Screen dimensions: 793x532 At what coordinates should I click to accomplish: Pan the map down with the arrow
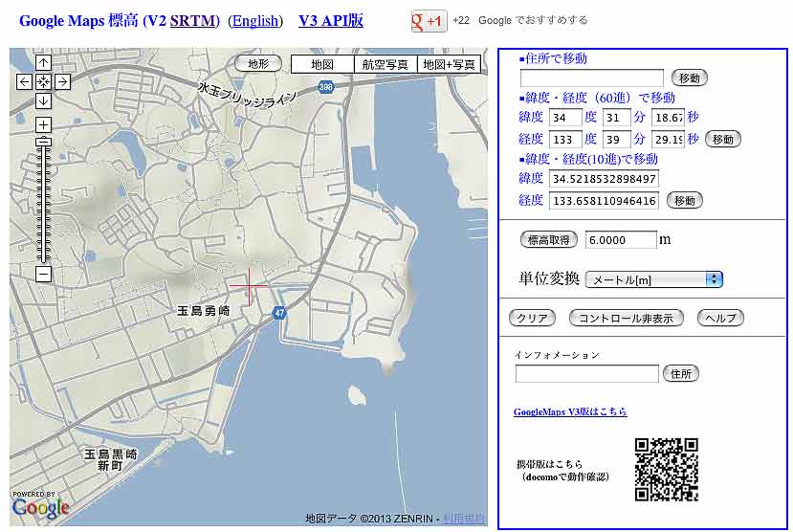click(43, 100)
